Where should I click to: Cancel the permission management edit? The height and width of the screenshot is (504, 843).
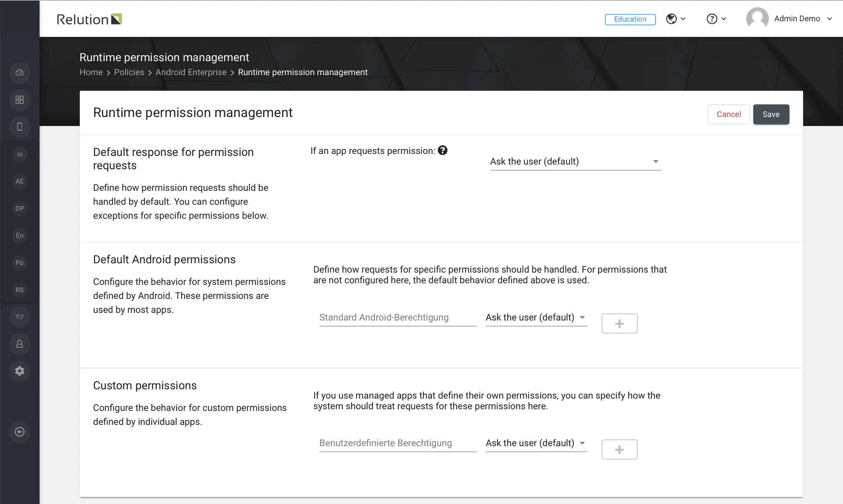(729, 114)
